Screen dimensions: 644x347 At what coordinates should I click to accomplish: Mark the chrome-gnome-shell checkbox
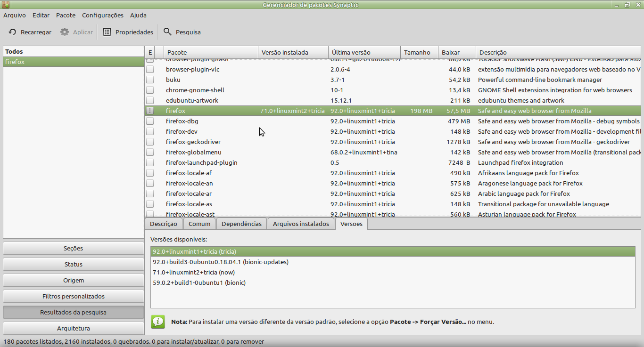(150, 90)
